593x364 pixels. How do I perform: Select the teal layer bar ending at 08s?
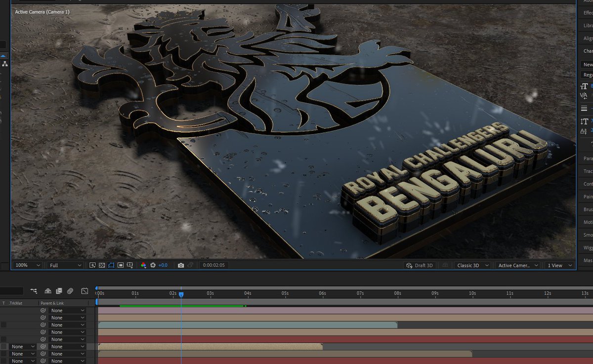(248, 325)
